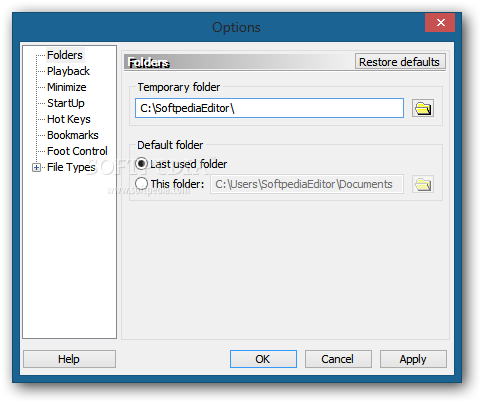Open the Folders options page
Viewport: 482px width, 403px height.
tap(65, 55)
